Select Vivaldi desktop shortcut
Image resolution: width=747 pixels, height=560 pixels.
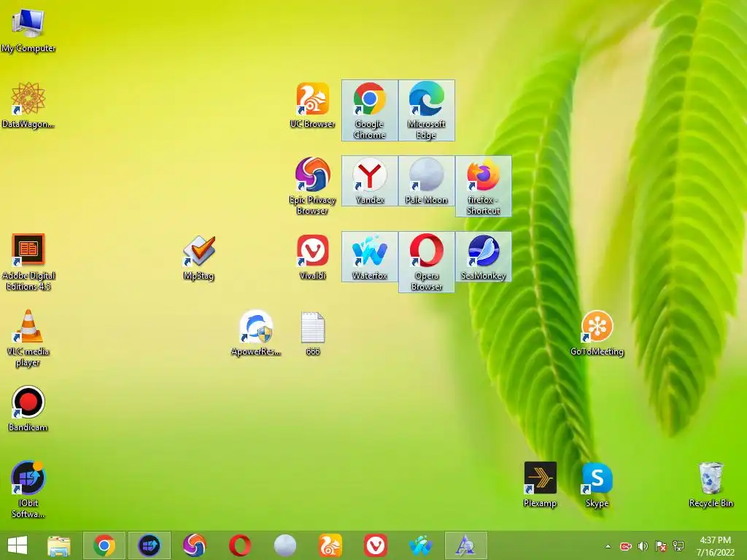312,257
